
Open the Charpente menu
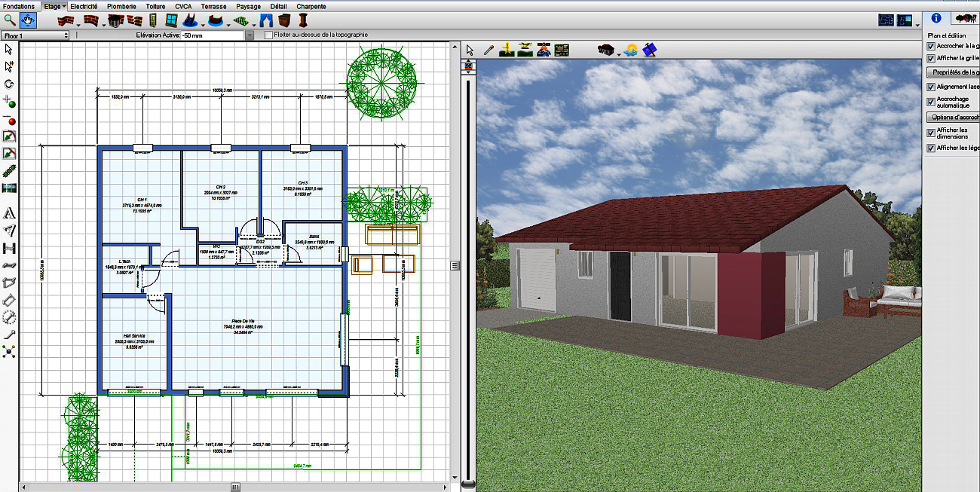coord(311,6)
